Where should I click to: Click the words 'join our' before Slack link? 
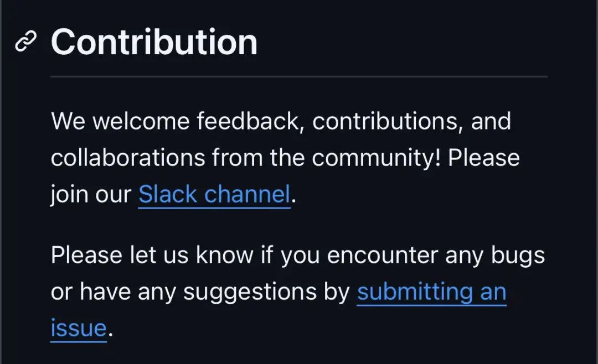pos(91,194)
